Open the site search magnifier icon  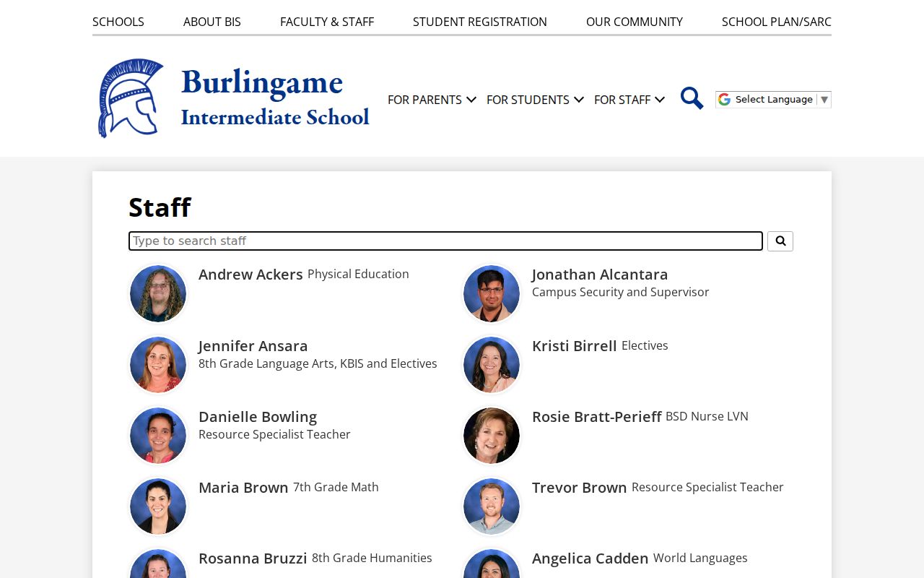coord(692,98)
